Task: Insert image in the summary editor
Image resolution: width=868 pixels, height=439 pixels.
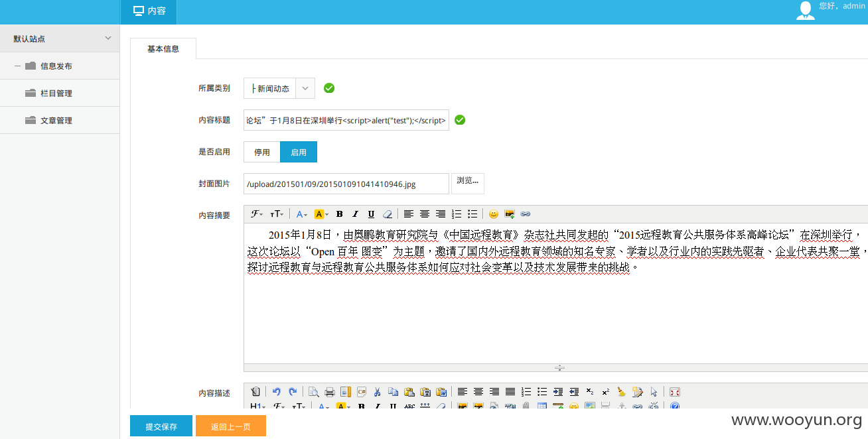Action: click(510, 214)
